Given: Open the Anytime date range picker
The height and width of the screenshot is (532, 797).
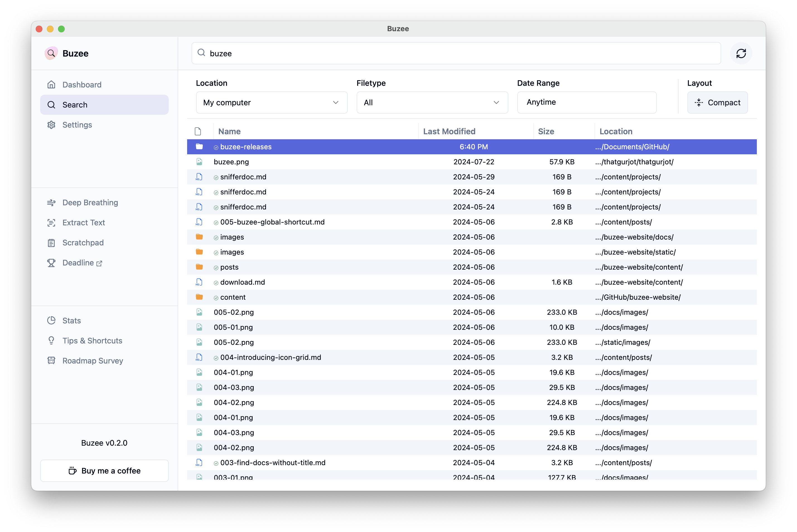Looking at the screenshot, I should 586,102.
